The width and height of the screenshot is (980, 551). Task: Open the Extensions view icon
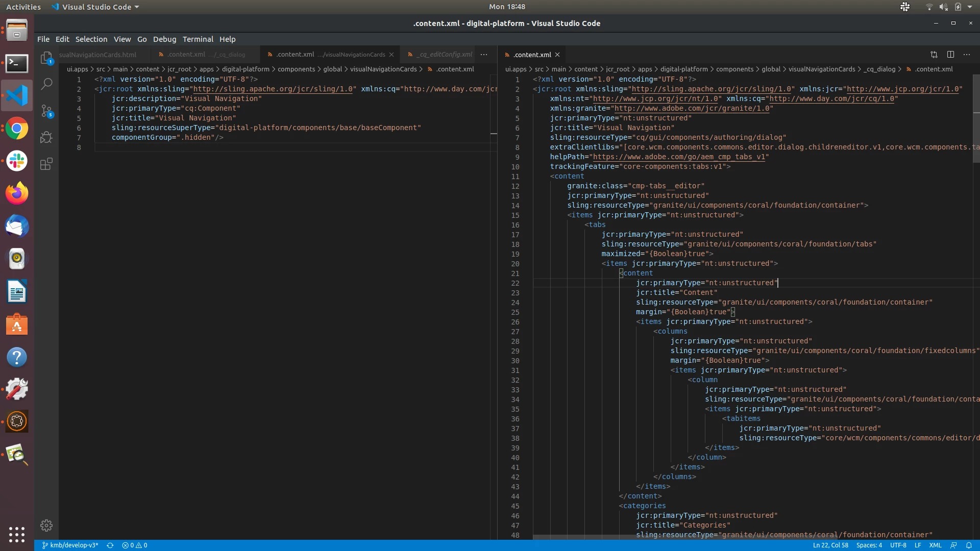(46, 164)
